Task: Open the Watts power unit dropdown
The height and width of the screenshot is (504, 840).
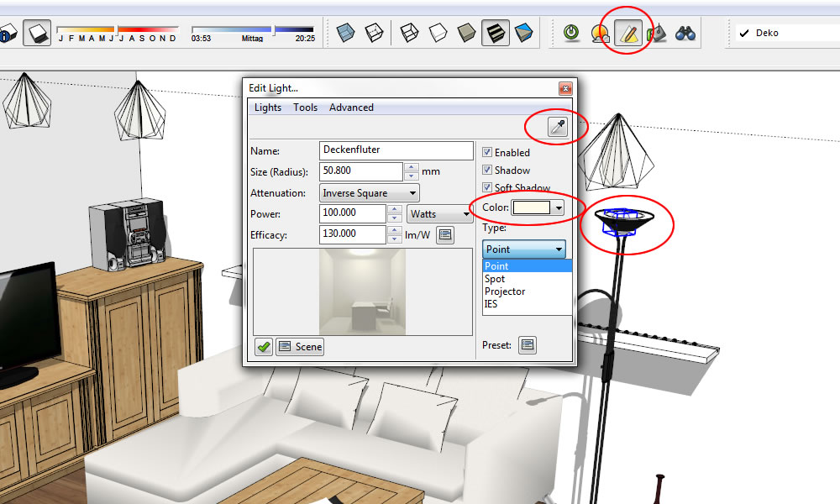Action: coord(439,214)
